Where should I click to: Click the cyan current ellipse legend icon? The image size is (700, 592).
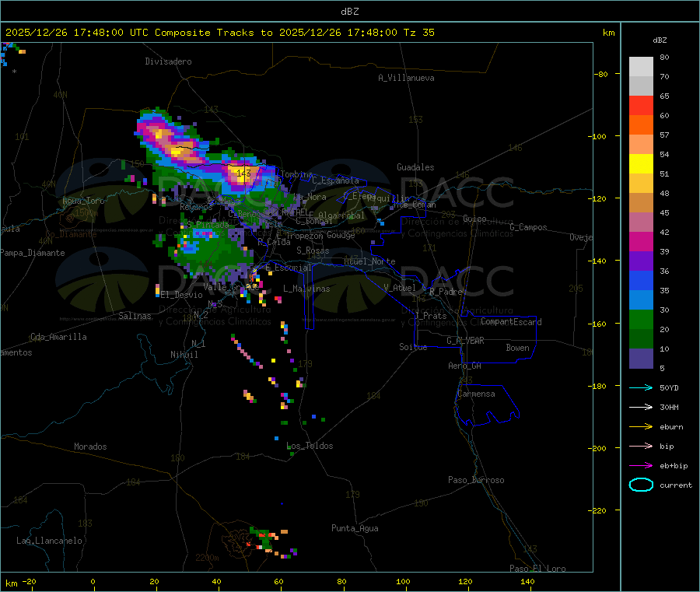click(641, 485)
